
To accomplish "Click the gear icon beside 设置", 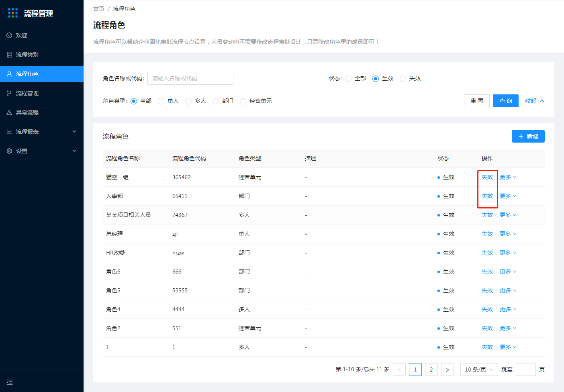I will click(9, 151).
